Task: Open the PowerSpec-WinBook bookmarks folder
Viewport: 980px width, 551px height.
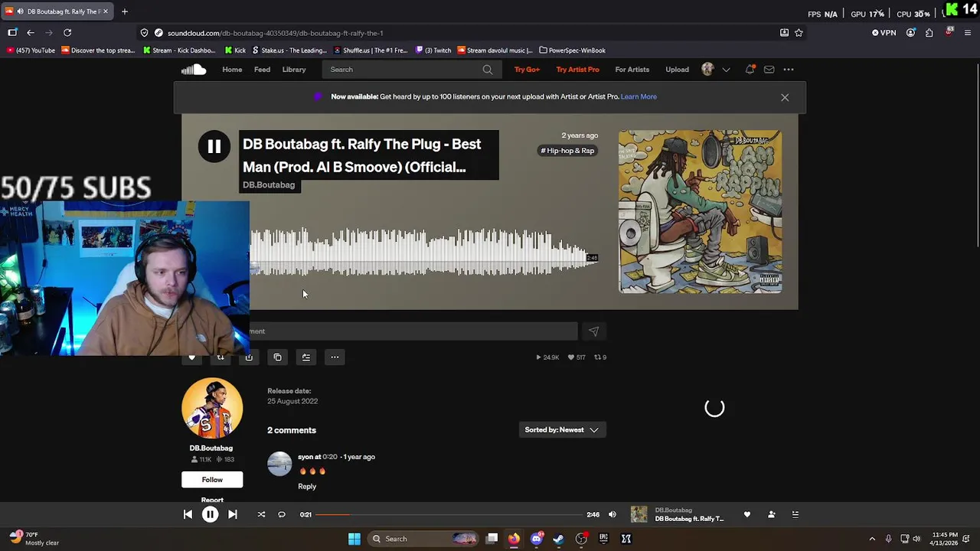Action: coord(572,51)
